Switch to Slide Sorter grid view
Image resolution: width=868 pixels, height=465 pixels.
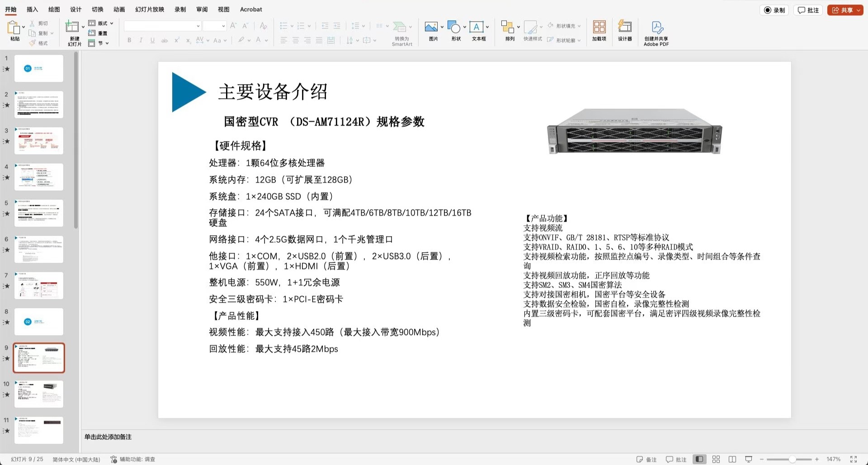coord(716,459)
